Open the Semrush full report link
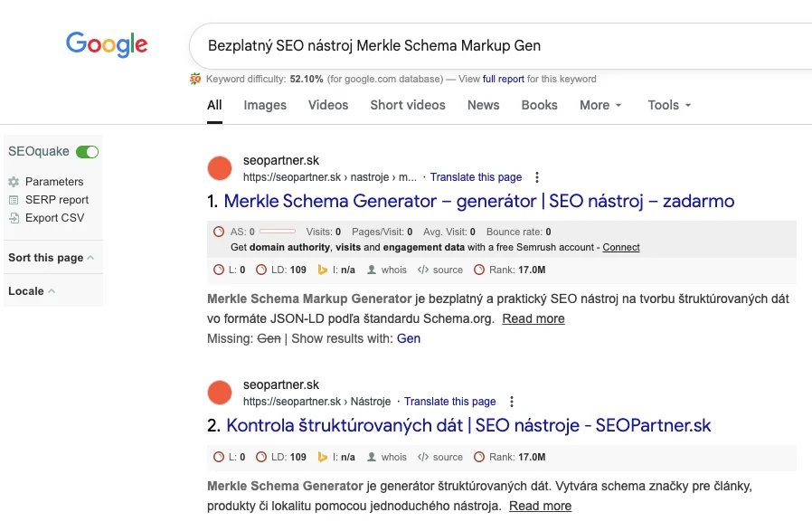Viewport: 812px width, 531px height. (x=503, y=80)
